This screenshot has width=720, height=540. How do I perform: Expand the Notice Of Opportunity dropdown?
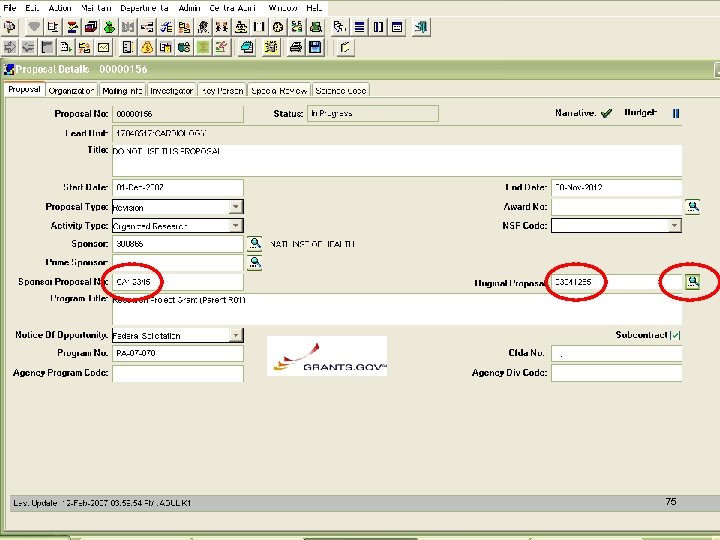click(x=236, y=335)
